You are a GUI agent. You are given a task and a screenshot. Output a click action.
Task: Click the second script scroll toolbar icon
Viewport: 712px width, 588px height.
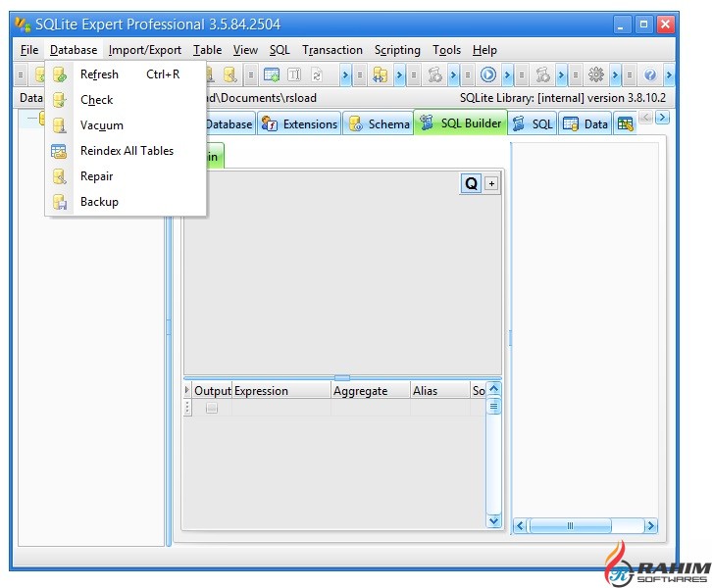point(542,74)
